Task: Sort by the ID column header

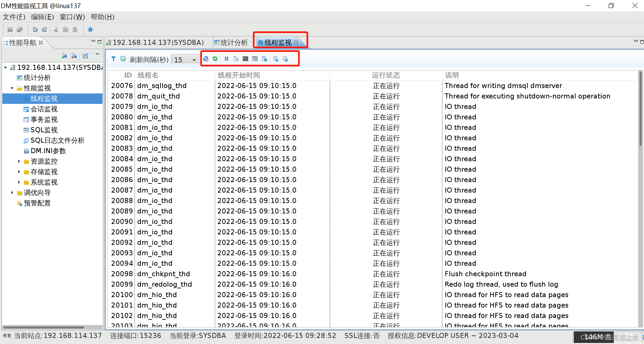Action: (121, 75)
